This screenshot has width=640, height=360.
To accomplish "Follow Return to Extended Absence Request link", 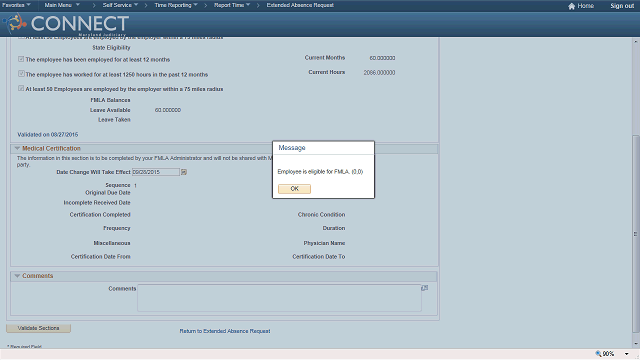I will [x=224, y=331].
